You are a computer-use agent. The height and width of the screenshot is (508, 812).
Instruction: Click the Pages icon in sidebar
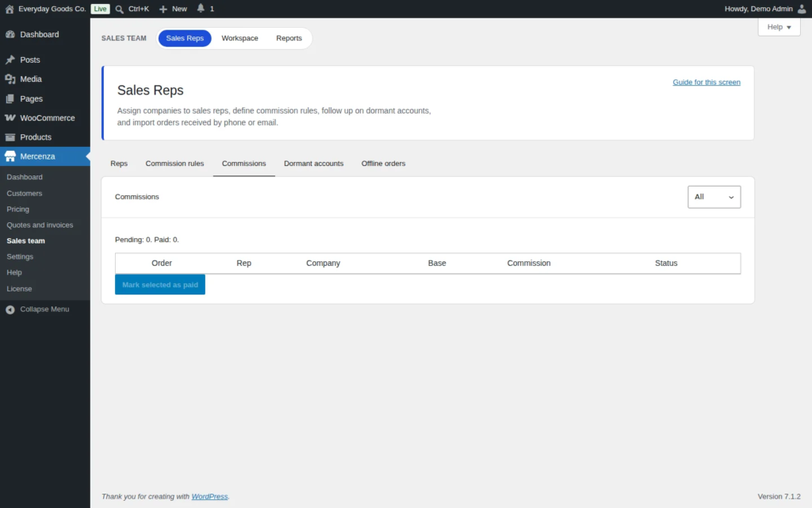point(10,98)
